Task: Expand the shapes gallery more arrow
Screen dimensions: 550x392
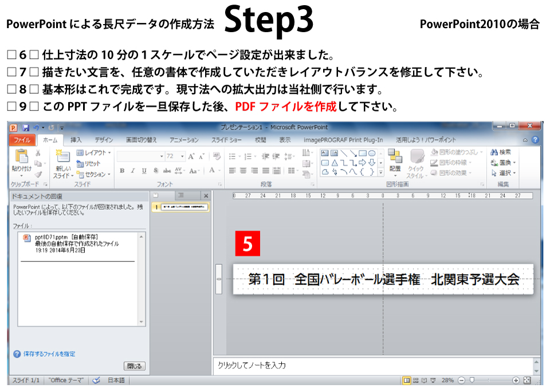Action: 380,173
